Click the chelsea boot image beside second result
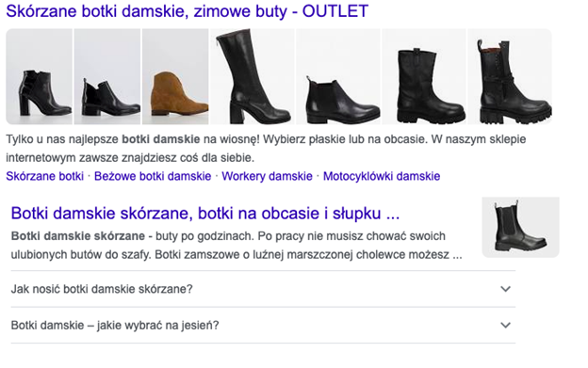588x368 pixels. click(x=520, y=227)
